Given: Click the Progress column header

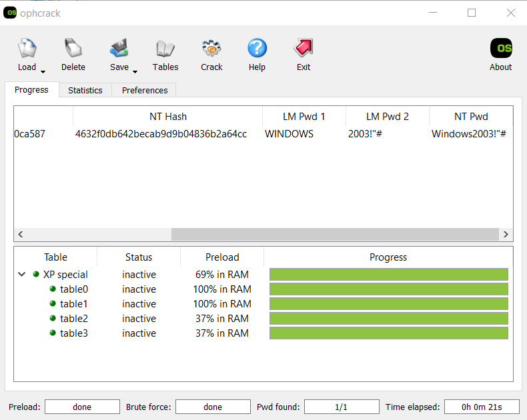Looking at the screenshot, I should [388, 257].
